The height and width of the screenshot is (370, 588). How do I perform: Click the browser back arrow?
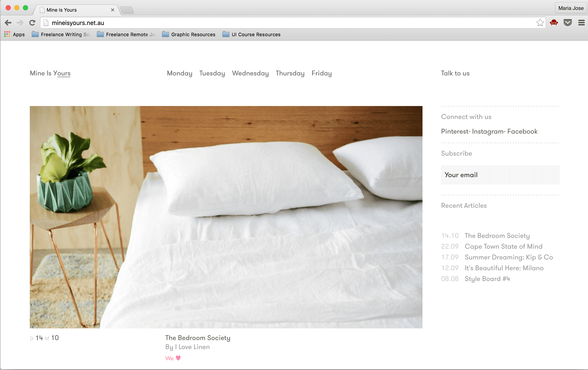(x=8, y=23)
